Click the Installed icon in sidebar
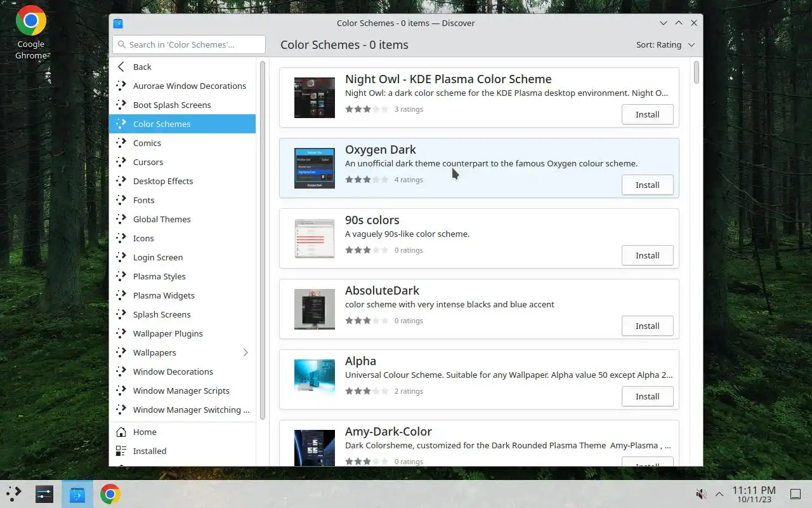The height and width of the screenshot is (508, 812). coord(121,451)
